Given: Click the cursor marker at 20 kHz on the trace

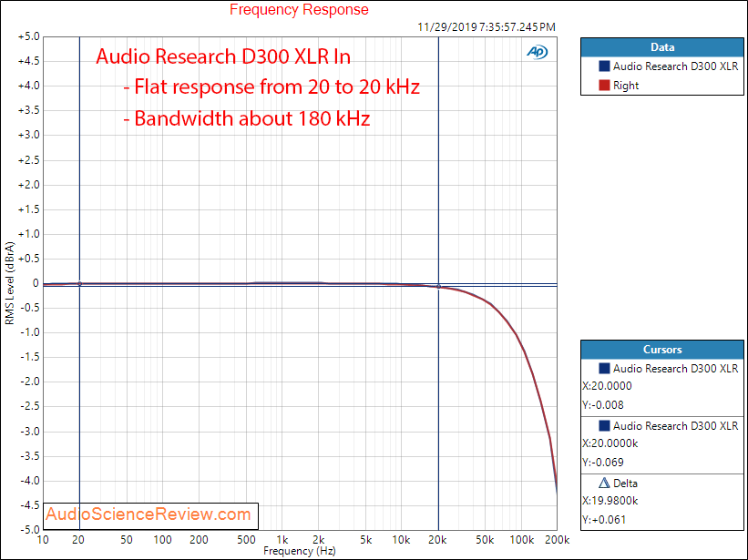Looking at the screenshot, I should [438, 287].
